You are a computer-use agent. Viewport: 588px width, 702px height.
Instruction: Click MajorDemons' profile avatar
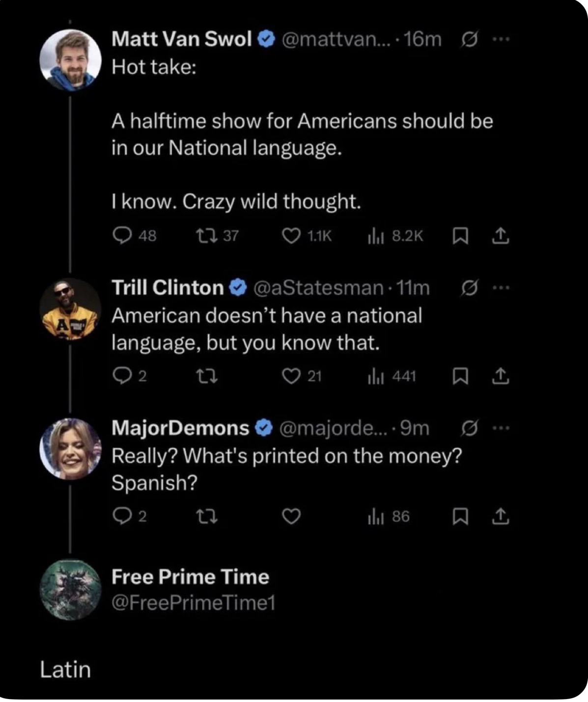pos(70,449)
